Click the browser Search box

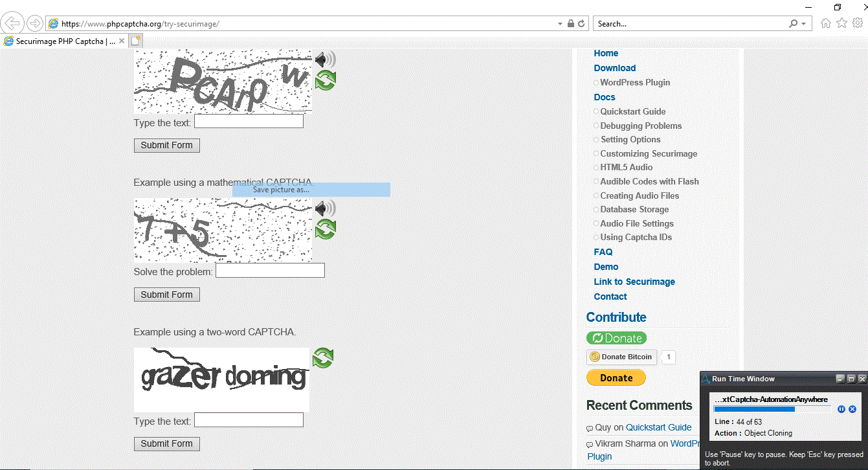691,23
